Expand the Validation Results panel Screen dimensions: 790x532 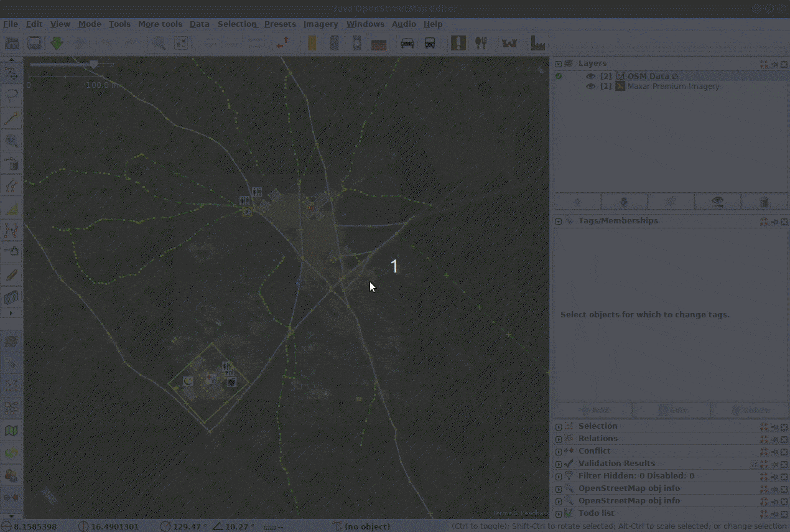click(559, 464)
